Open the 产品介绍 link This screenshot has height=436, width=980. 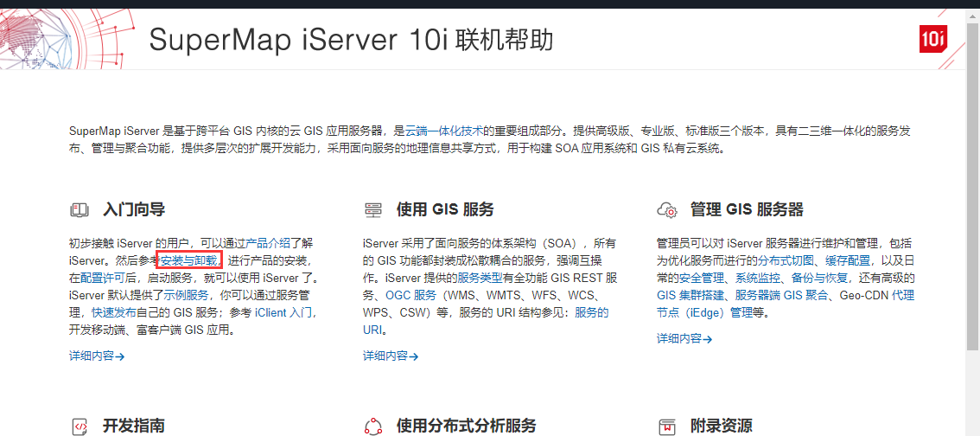(268, 243)
